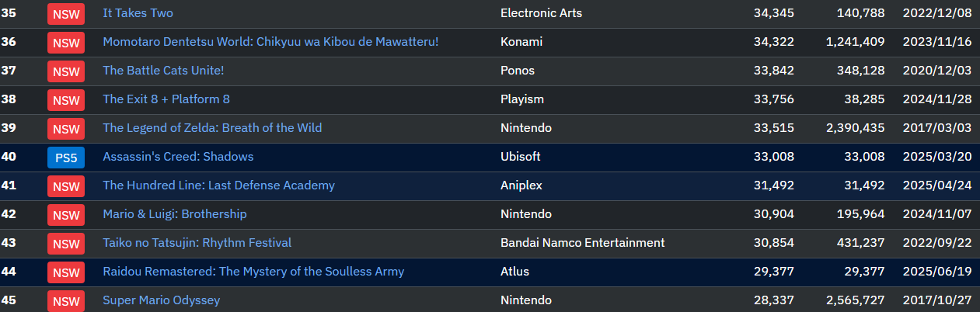
Task: Open the It Takes Two game link
Action: 138,13
